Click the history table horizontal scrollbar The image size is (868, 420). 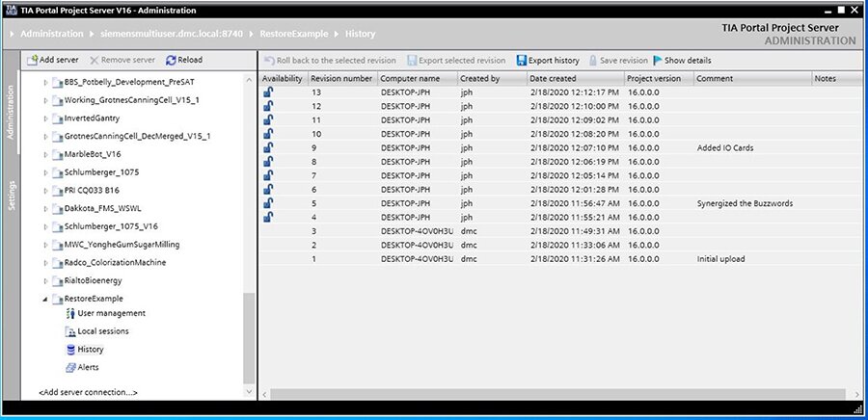(556, 394)
